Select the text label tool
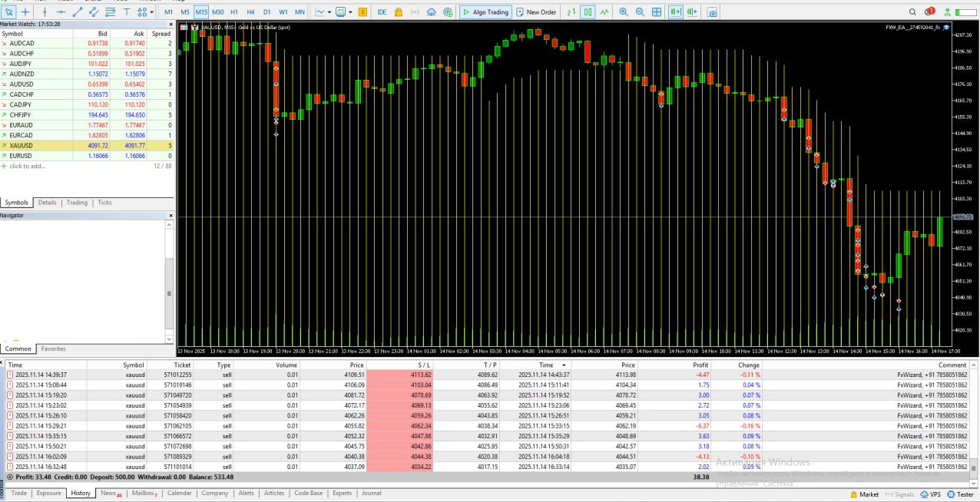Viewport: 980px width, 502px height. (127, 12)
